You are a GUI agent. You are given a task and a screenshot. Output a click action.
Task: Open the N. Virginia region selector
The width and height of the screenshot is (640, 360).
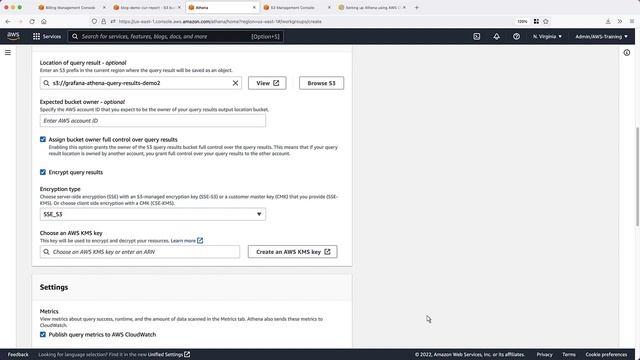pos(547,36)
